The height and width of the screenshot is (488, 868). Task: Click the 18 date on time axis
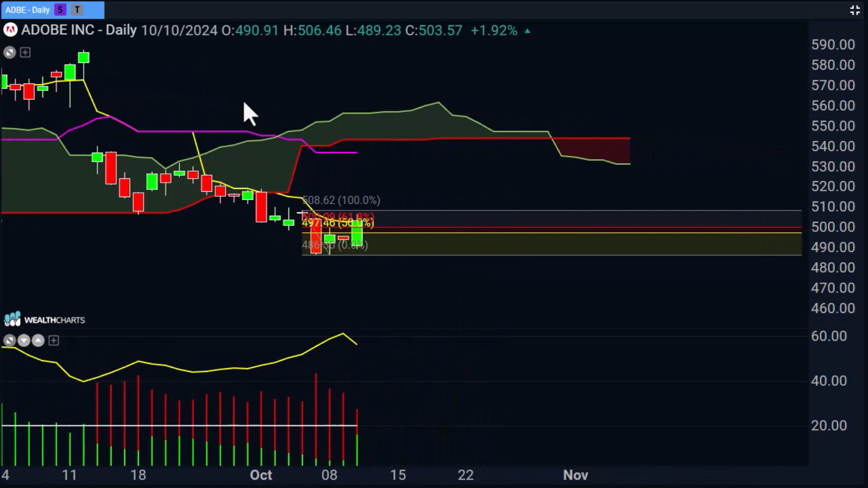(138, 475)
